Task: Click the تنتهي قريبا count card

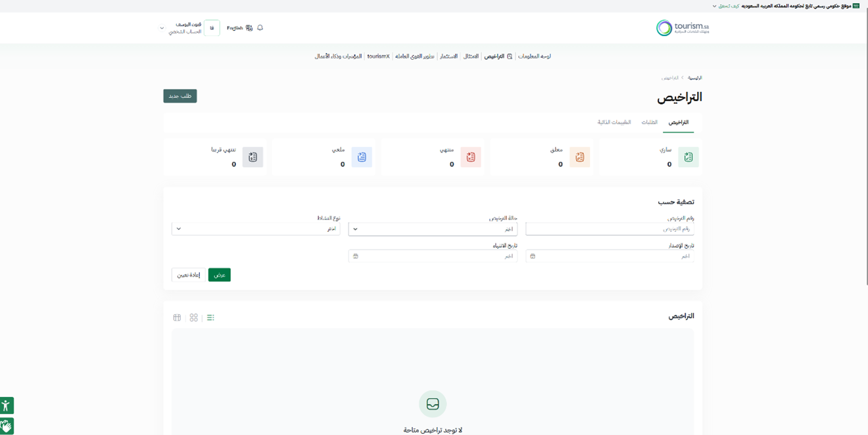Action: pyautogui.click(x=215, y=157)
